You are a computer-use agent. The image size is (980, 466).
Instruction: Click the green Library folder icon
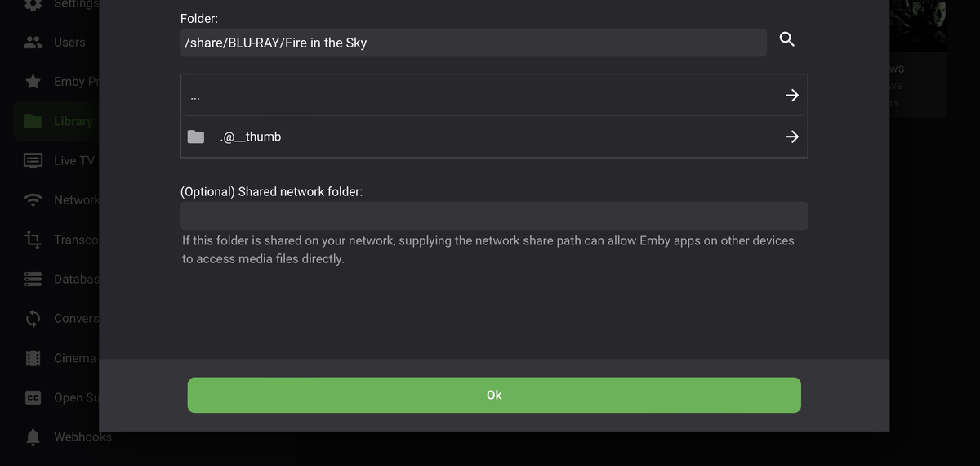click(33, 121)
